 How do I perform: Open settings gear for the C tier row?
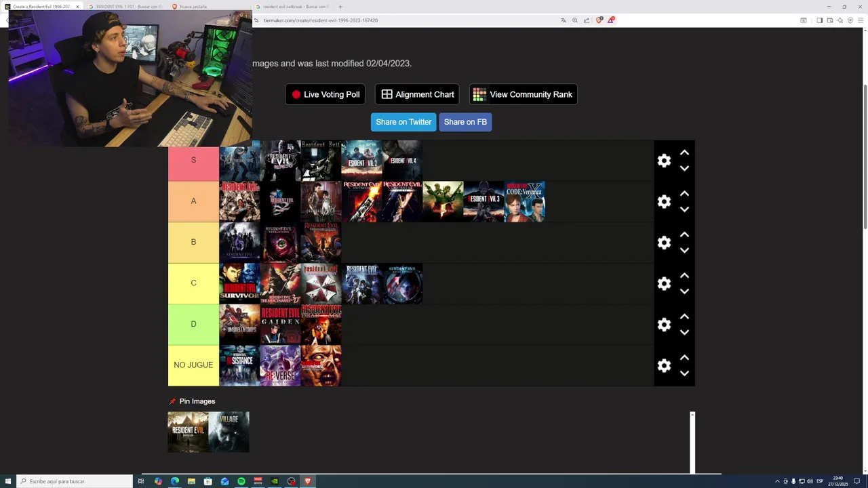pos(664,283)
